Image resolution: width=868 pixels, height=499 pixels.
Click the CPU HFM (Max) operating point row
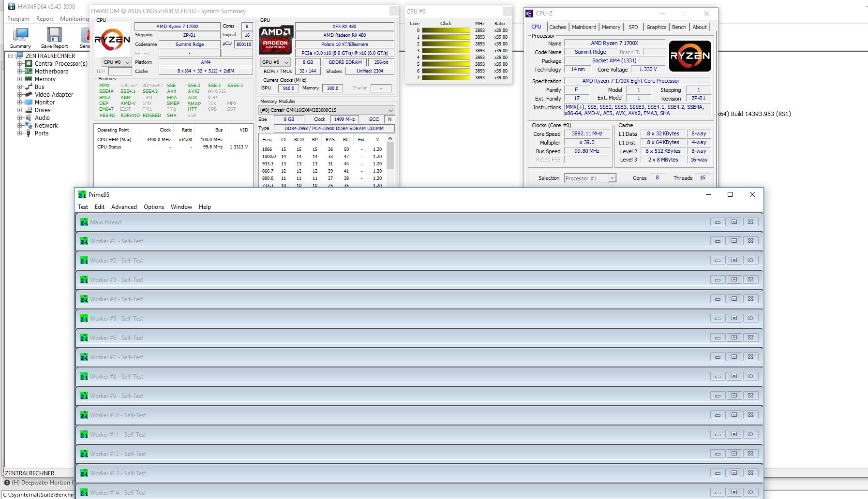[173, 139]
